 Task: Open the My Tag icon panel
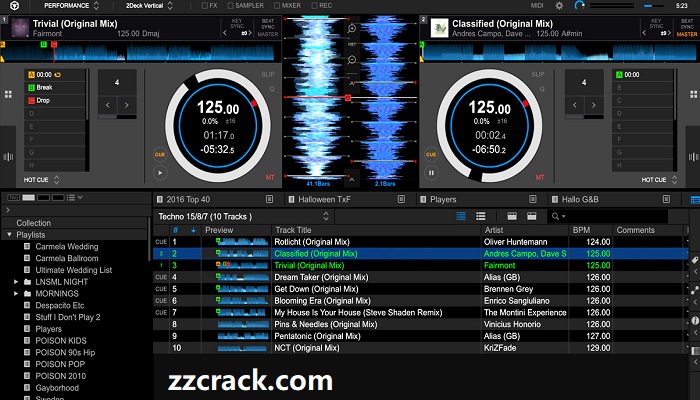coord(695,260)
